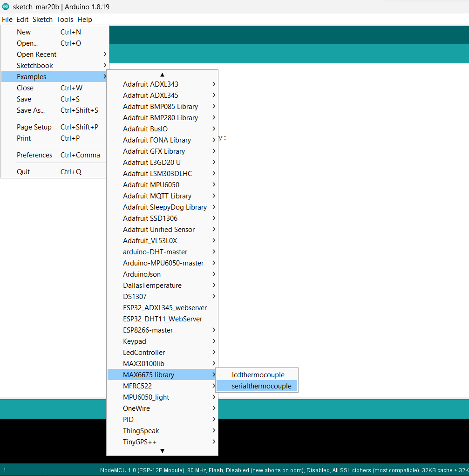
Task: Open the Tools menu
Action: point(64,20)
